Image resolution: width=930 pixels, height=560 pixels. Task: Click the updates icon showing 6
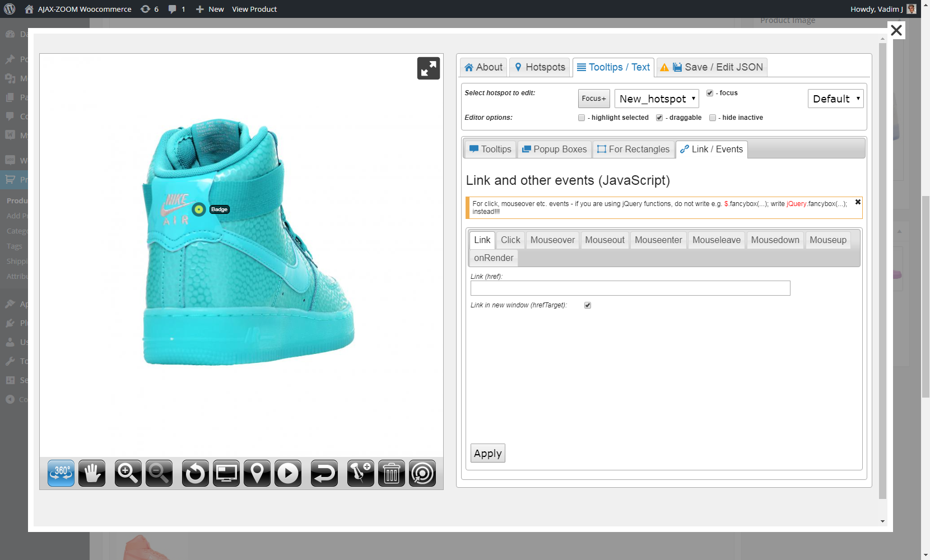(150, 9)
